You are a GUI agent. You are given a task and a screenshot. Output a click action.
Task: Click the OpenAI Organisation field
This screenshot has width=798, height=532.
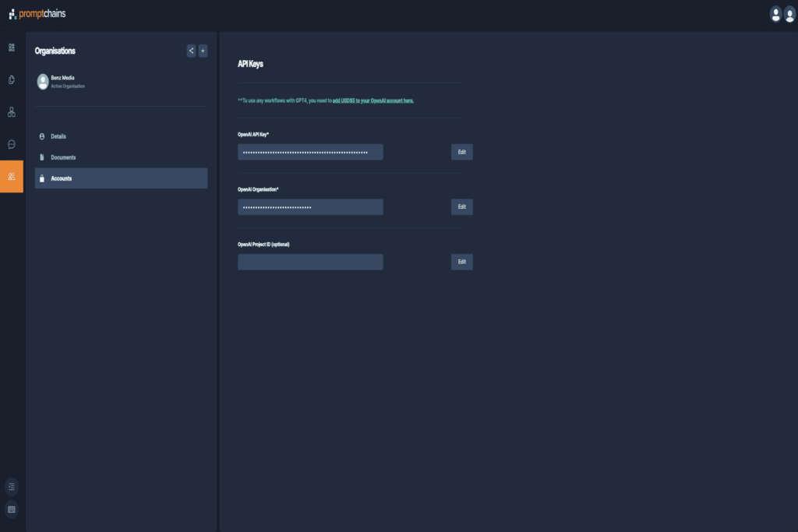coord(310,207)
